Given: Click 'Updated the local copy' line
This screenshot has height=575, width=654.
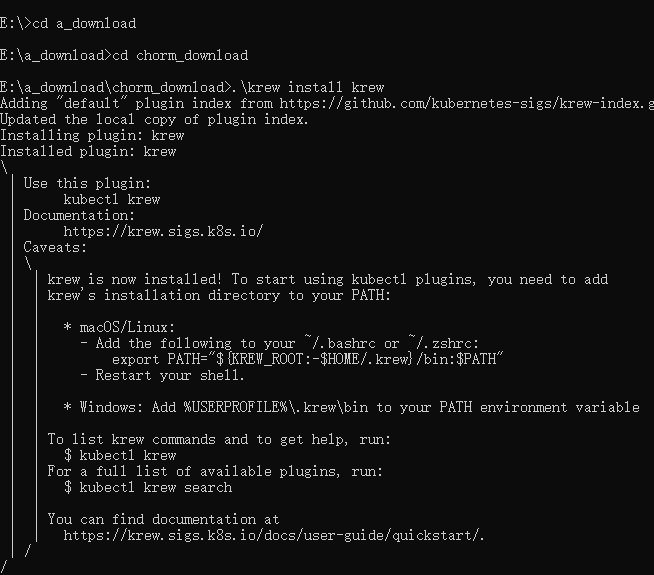Looking at the screenshot, I should (154, 120).
